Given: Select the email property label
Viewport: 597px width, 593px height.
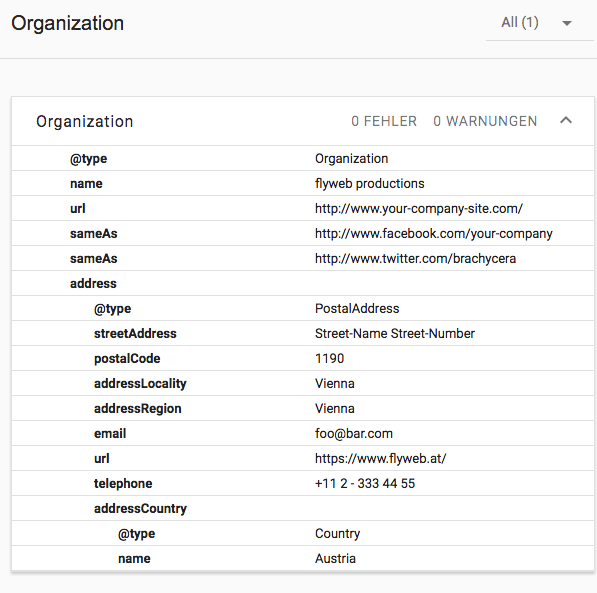Looking at the screenshot, I should tap(110, 433).
